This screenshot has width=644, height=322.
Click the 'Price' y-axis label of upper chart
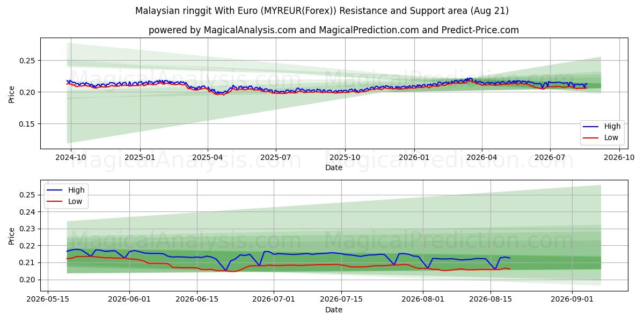tap(12, 93)
